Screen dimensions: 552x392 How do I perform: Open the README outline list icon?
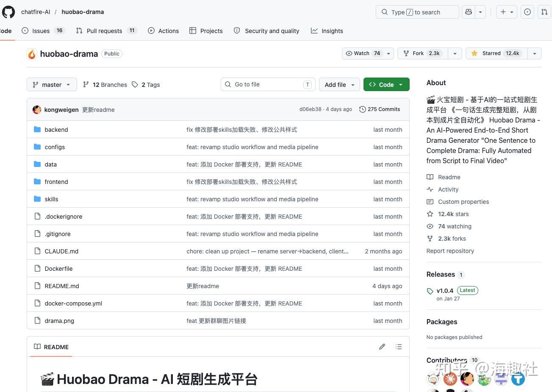[x=399, y=347]
